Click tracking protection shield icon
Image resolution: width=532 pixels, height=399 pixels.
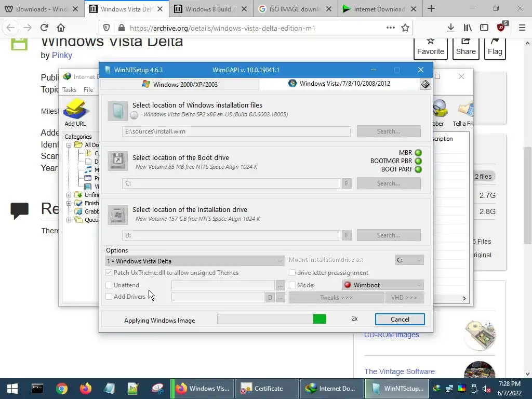[107, 28]
